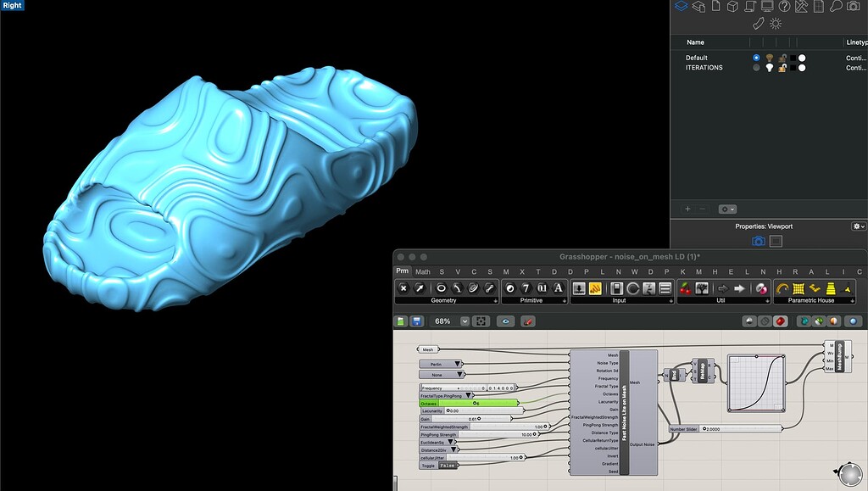868x491 pixels.
Task: Set ITERATIONS as current layer radio button
Action: coord(756,68)
